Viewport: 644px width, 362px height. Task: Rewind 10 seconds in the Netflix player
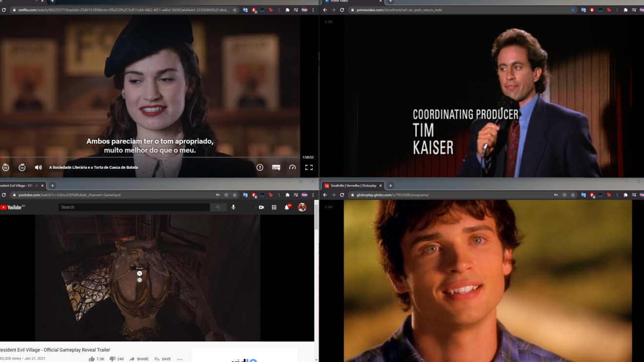(x=5, y=167)
